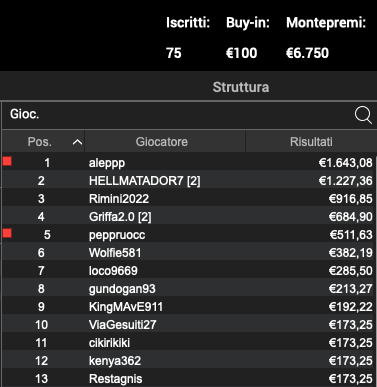This screenshot has height=387, width=377.
Task: Select player row cikirikiki
Action: click(x=189, y=343)
